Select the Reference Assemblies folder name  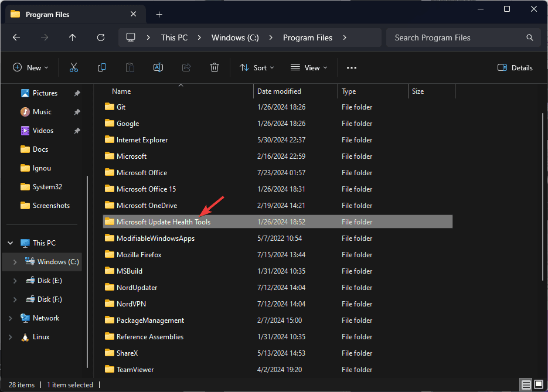point(150,337)
